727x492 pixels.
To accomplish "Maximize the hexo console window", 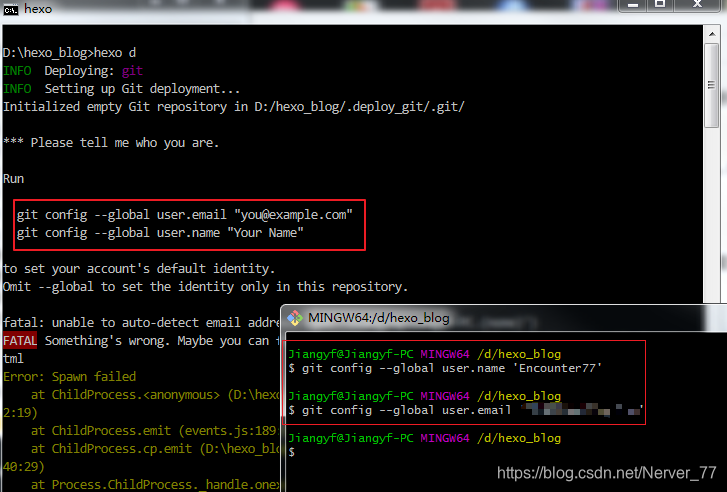I will tap(660, 5).
